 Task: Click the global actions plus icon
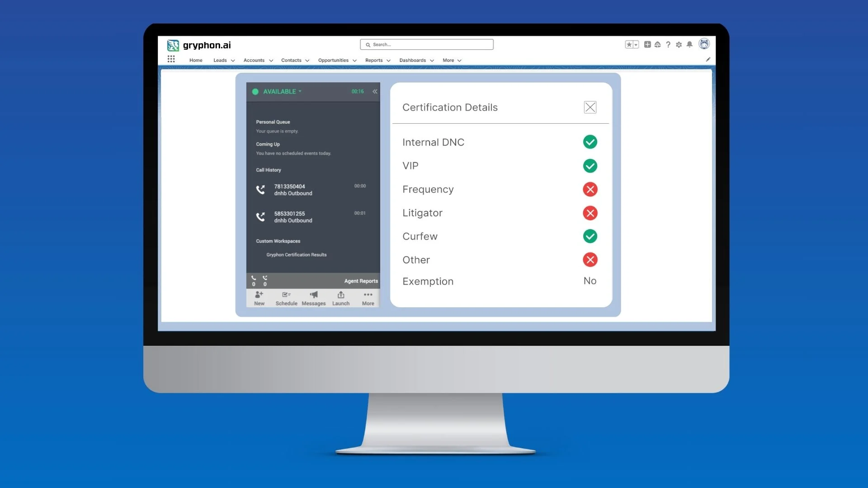coord(647,44)
